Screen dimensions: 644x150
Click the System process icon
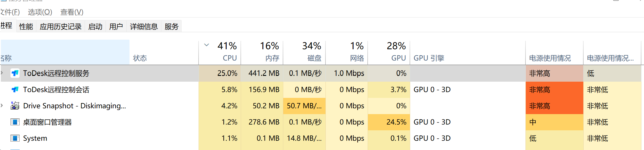(x=15, y=138)
